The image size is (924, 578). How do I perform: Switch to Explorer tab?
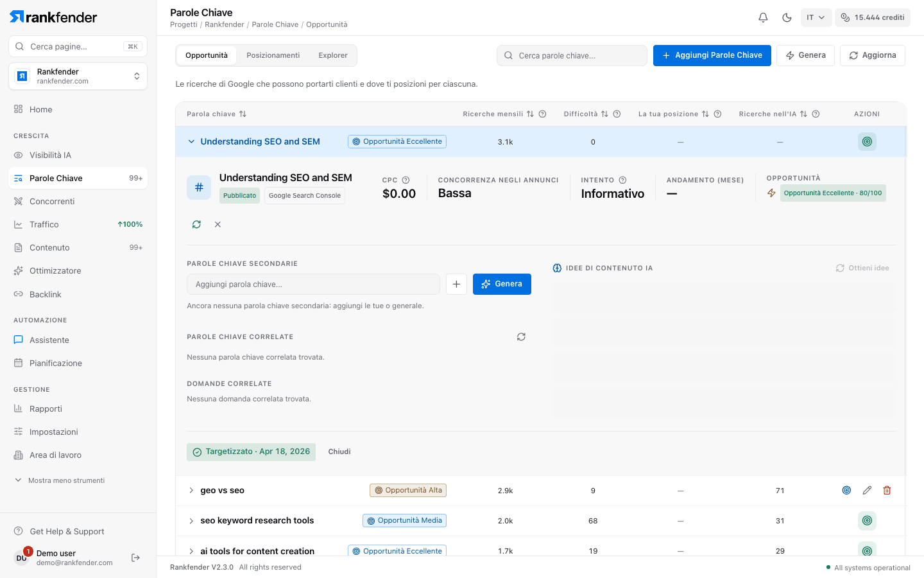coord(333,55)
